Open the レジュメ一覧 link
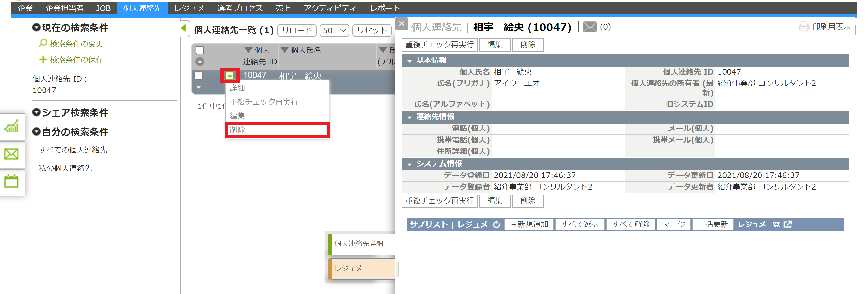The width and height of the screenshot is (868, 294). pos(759,224)
